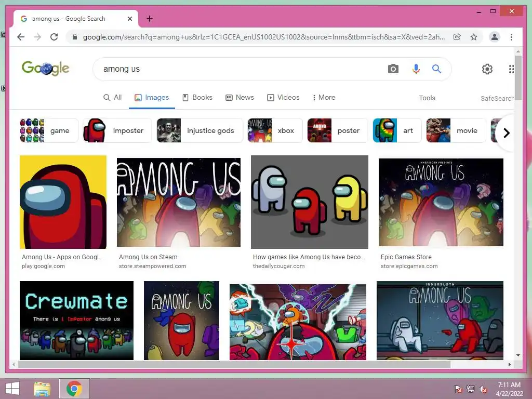
Task: Click the blue magnifier search button
Action: point(436,69)
